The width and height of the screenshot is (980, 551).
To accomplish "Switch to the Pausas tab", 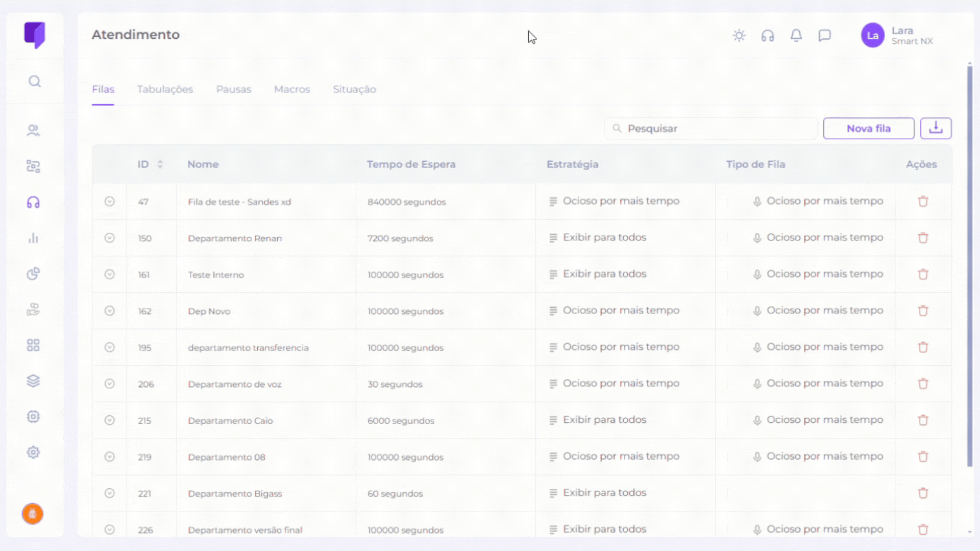I will point(234,89).
